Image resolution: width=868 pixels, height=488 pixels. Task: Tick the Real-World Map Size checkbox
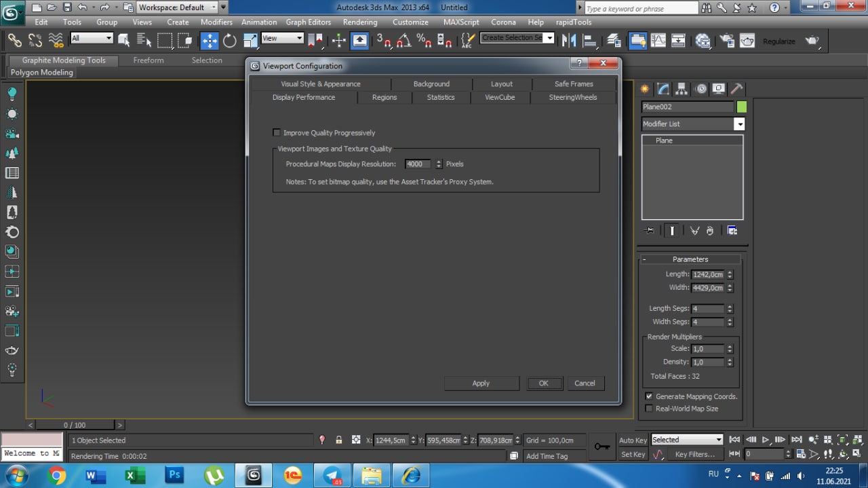[x=649, y=409]
